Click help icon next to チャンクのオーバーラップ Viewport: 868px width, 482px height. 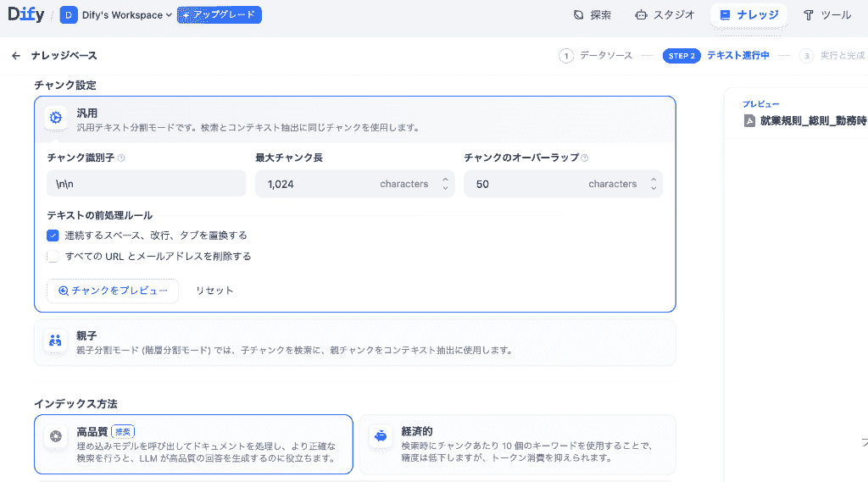[585, 158]
